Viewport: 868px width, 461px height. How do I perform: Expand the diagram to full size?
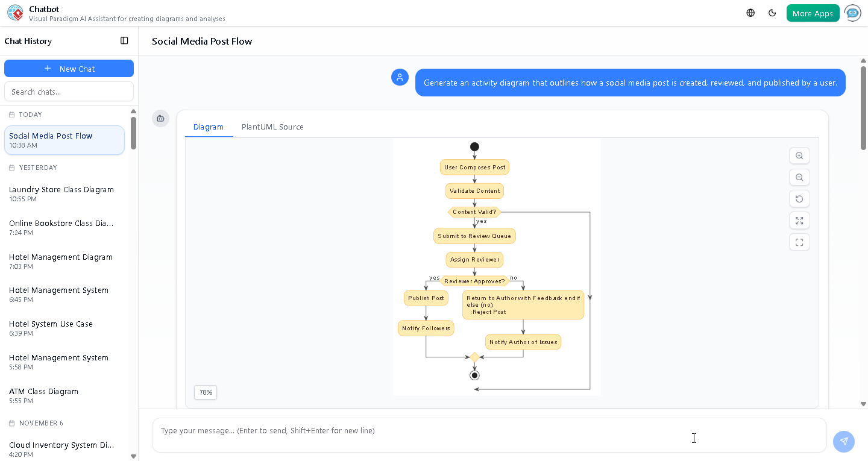click(799, 221)
